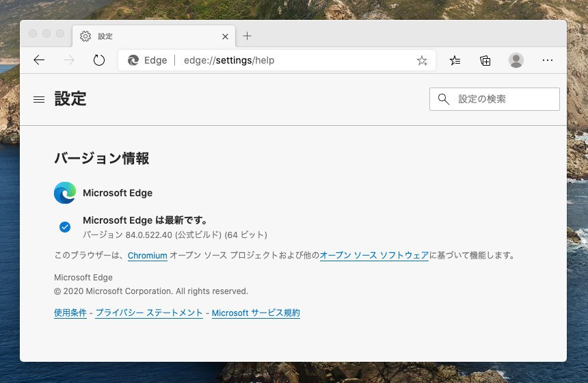Image resolution: width=588 pixels, height=383 pixels.
Task: Click the forward navigation arrow
Action: pyautogui.click(x=69, y=60)
